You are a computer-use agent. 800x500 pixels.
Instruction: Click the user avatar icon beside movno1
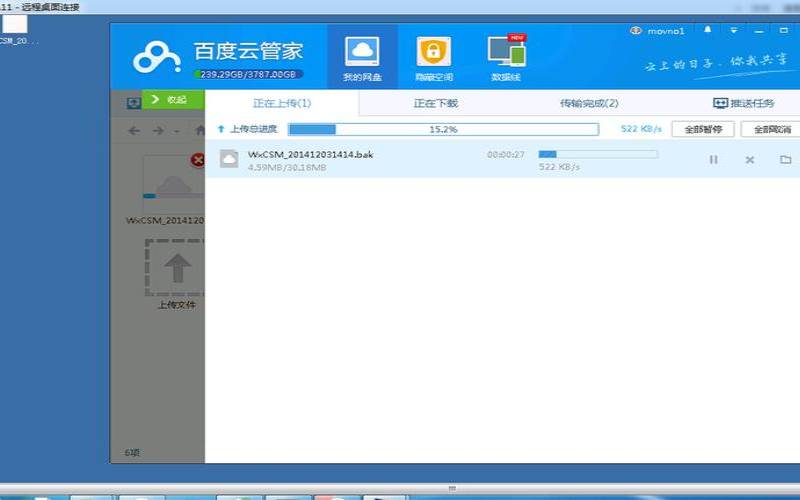636,30
